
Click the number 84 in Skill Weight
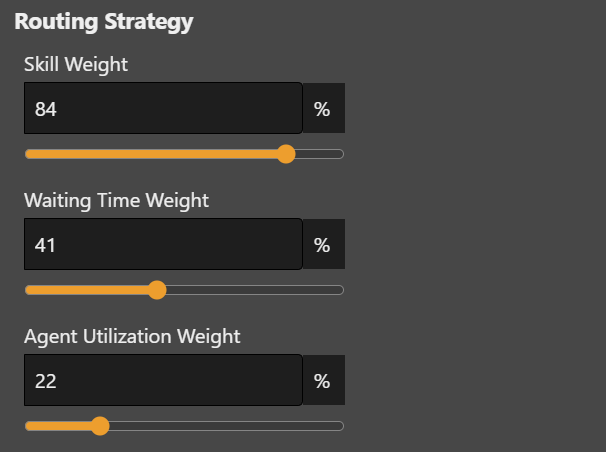pos(46,109)
